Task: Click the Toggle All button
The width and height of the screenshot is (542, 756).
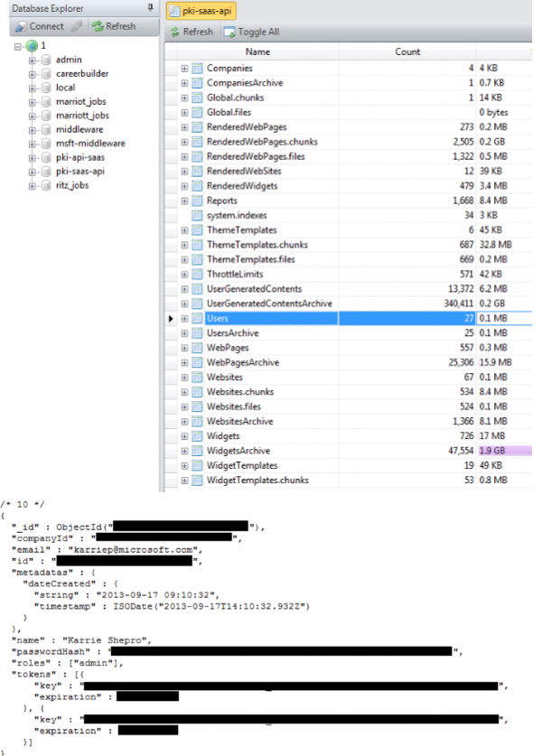Action: tap(252, 32)
